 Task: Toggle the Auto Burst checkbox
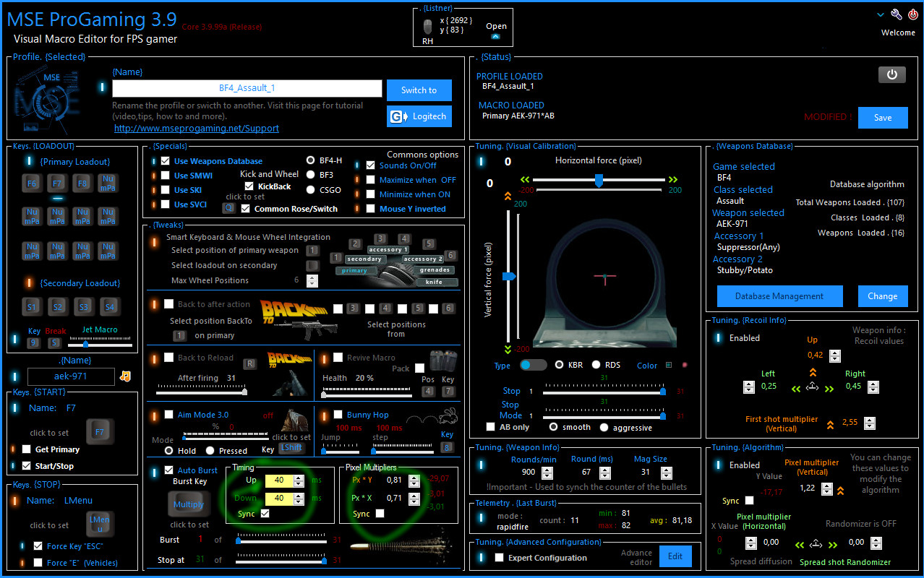coord(168,470)
